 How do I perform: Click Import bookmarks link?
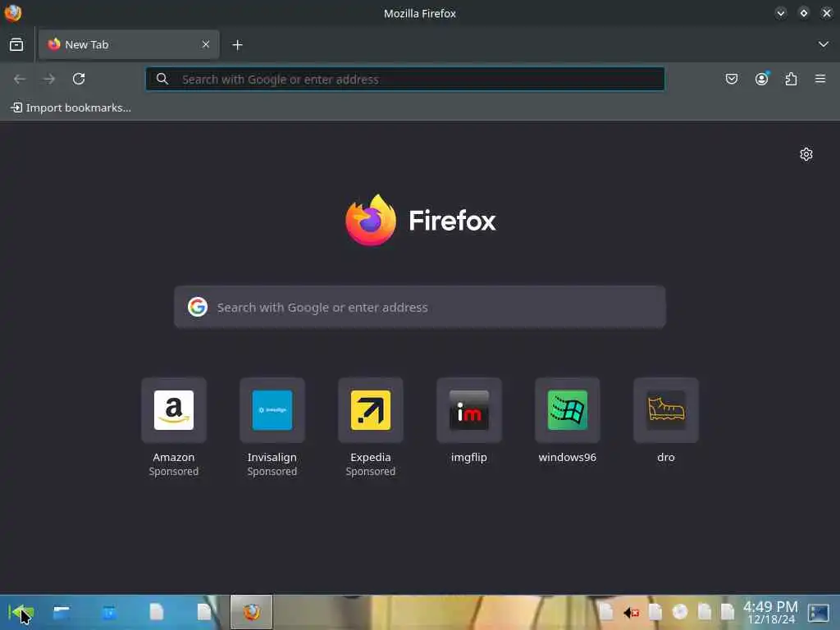71,107
